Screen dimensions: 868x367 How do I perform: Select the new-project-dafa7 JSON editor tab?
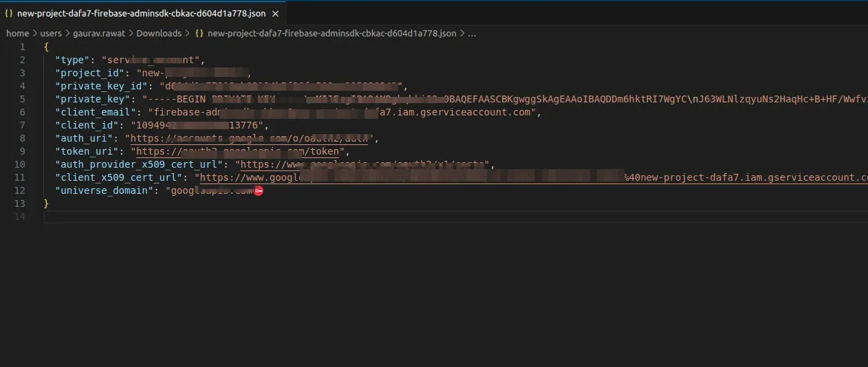[143, 13]
